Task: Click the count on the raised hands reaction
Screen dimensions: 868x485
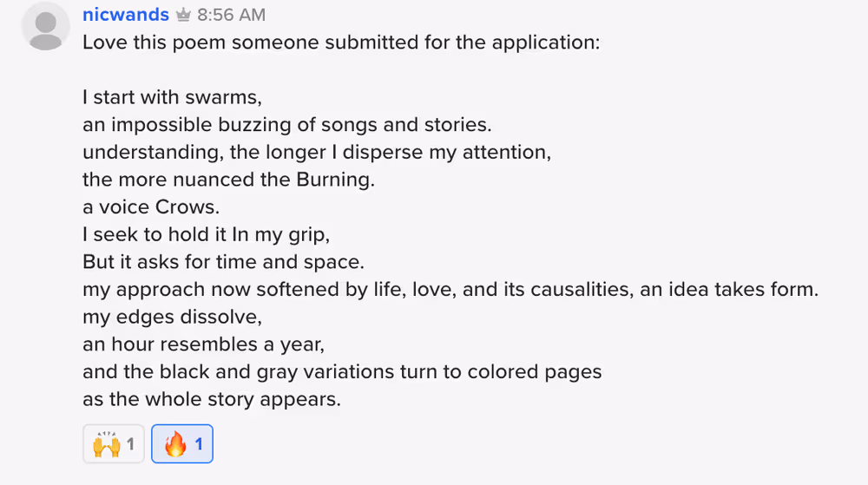Action: click(130, 445)
